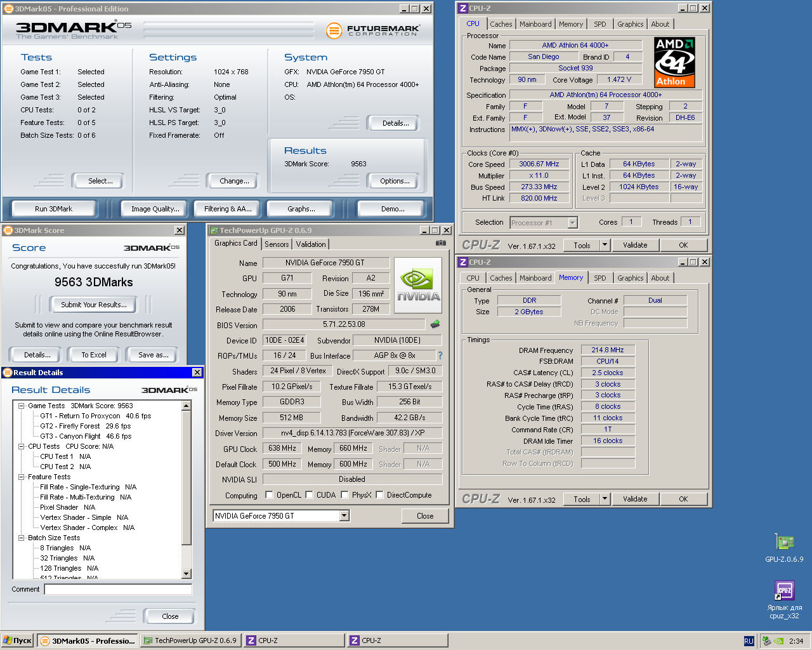
Task: Click the scroll up arrow in Result Details
Action: [x=187, y=406]
